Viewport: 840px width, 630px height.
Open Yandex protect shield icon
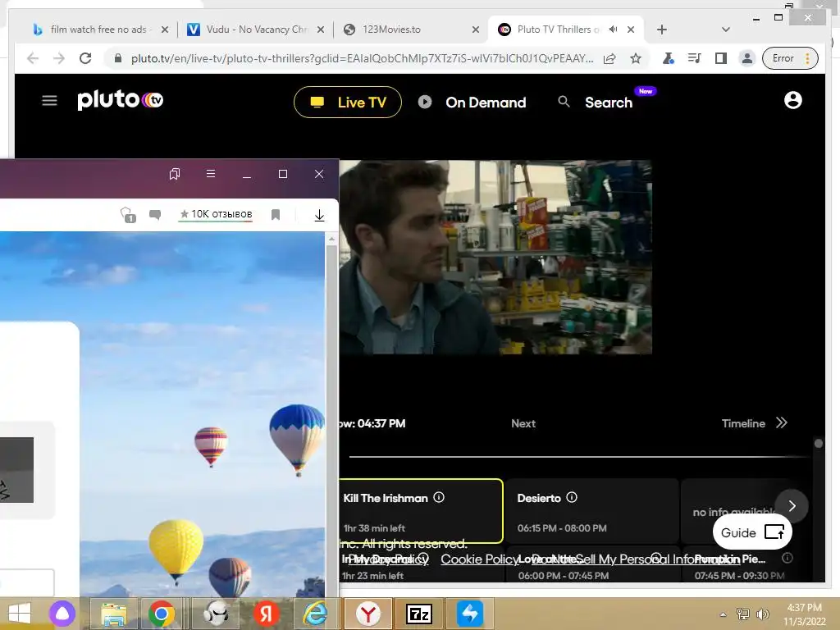pyautogui.click(x=128, y=215)
